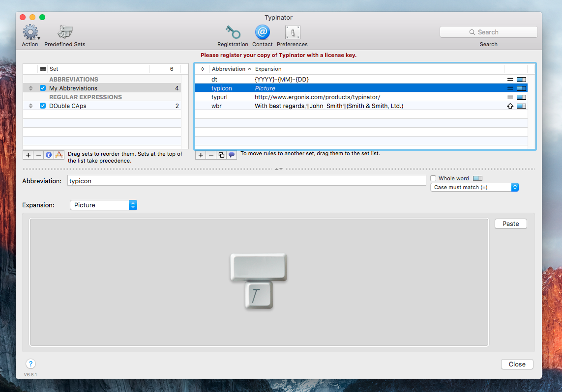Click the Abbreviation text field
Screen dimensions: 562x392
coord(247,181)
